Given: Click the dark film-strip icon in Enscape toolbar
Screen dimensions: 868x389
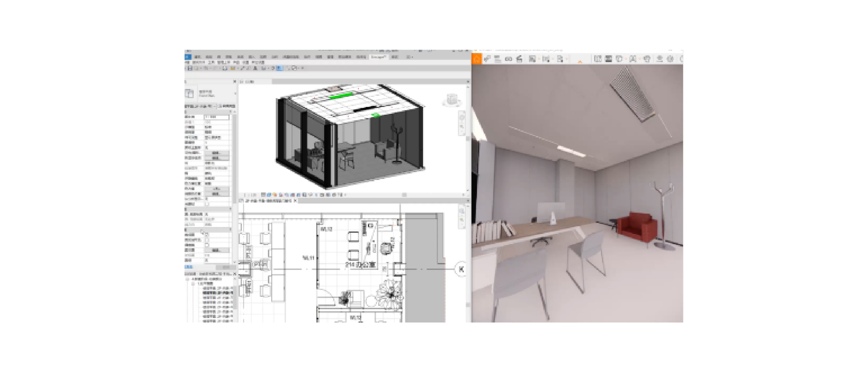Looking at the screenshot, I should 609,59.
